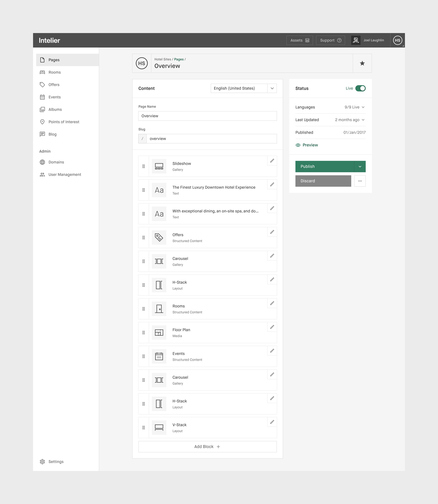
Task: Select the Offers tag icon in sidebar
Action: pos(42,85)
